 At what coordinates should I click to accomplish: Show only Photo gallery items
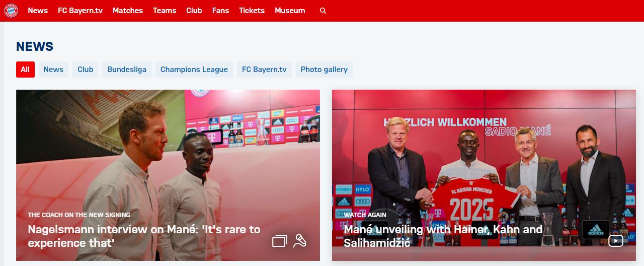[x=324, y=70]
